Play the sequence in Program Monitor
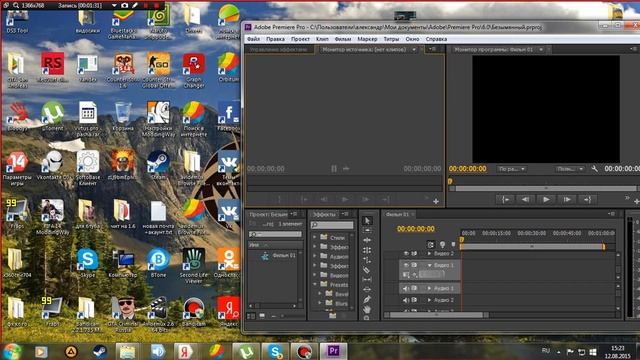Image resolution: width=640 pixels, height=360 pixels. pyautogui.click(x=546, y=200)
